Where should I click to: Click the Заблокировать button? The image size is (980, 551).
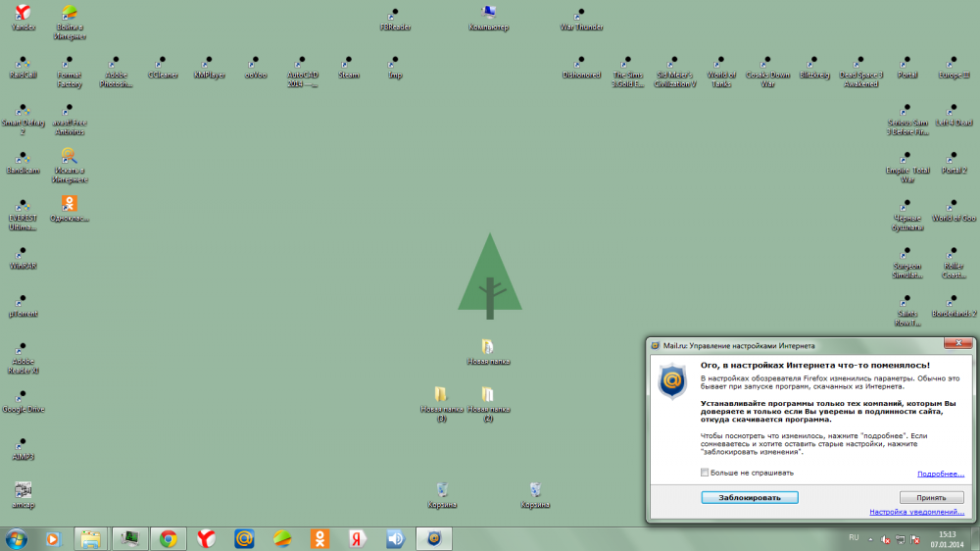click(x=750, y=497)
